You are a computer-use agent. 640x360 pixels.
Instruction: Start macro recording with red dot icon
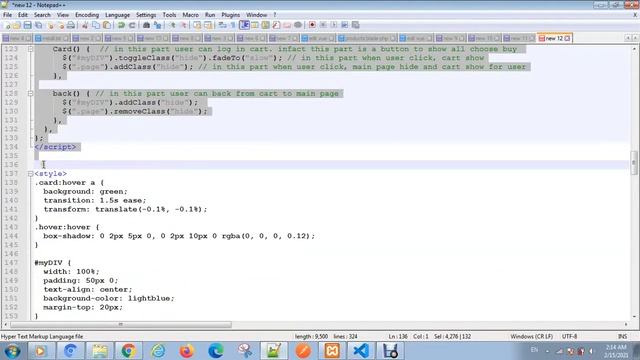(312, 25)
